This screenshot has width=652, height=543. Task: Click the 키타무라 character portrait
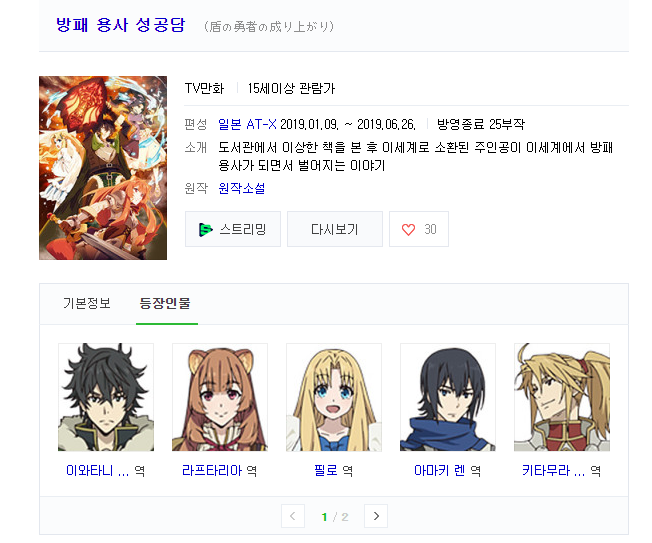coord(562,397)
